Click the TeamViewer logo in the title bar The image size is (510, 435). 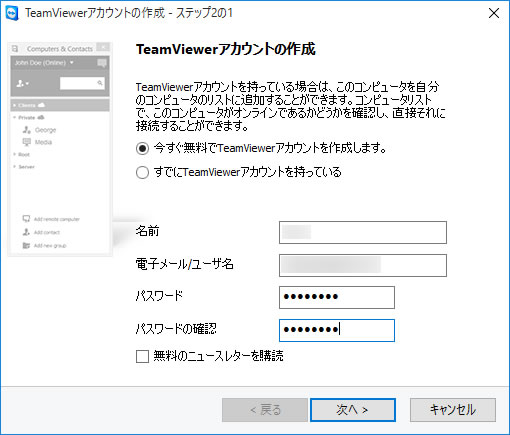tap(12, 13)
